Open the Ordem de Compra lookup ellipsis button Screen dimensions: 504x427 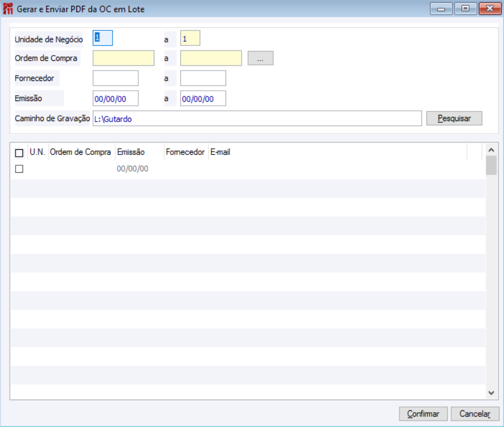coord(261,58)
